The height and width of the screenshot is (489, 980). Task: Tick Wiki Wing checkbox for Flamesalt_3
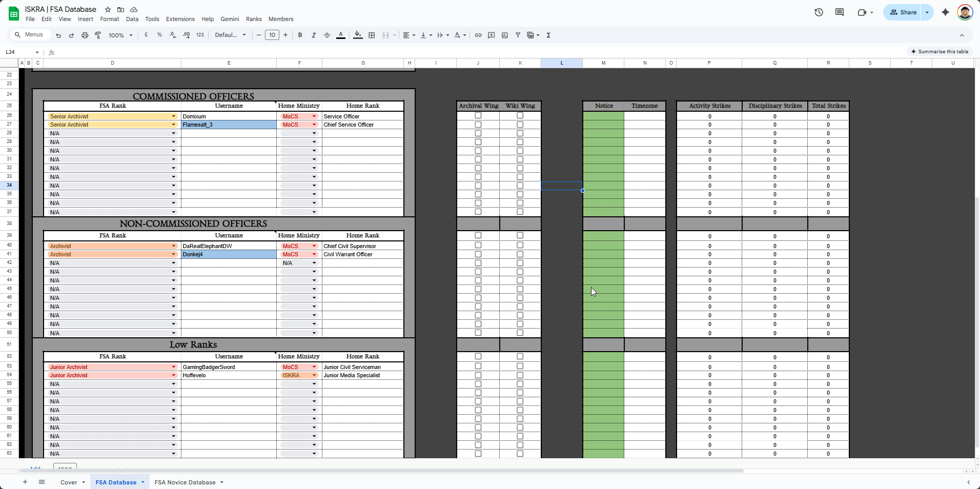(x=520, y=125)
